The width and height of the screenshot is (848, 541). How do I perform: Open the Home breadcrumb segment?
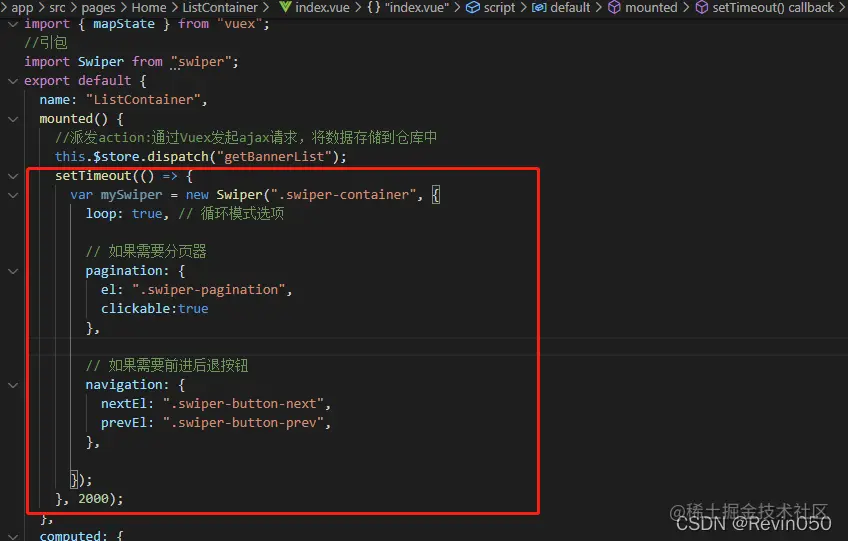(x=149, y=8)
